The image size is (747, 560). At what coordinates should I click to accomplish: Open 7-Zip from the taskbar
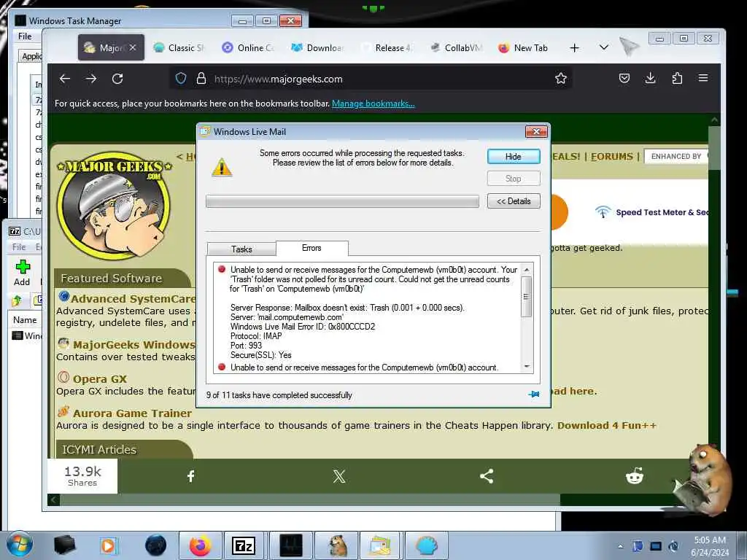pyautogui.click(x=244, y=545)
